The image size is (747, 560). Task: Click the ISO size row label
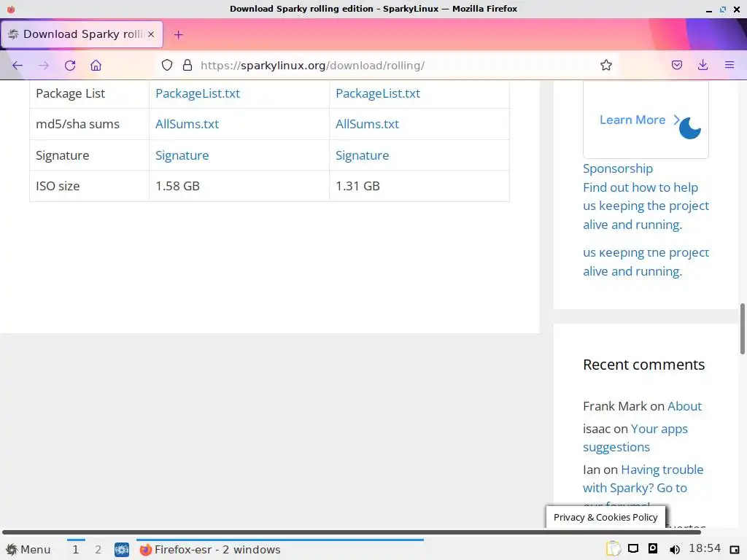tap(58, 186)
